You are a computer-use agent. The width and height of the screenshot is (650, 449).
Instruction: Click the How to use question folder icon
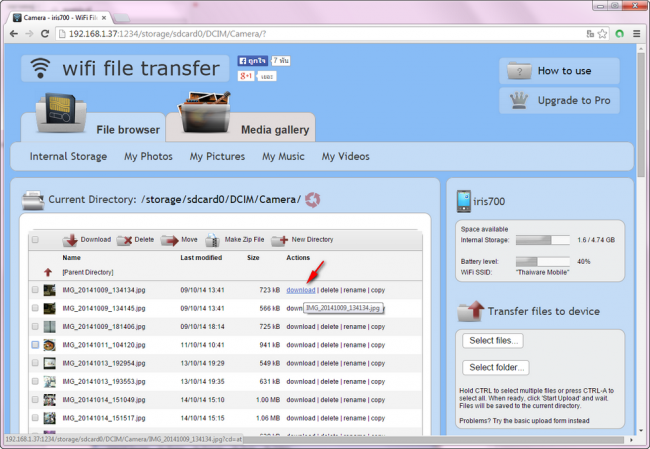point(519,71)
